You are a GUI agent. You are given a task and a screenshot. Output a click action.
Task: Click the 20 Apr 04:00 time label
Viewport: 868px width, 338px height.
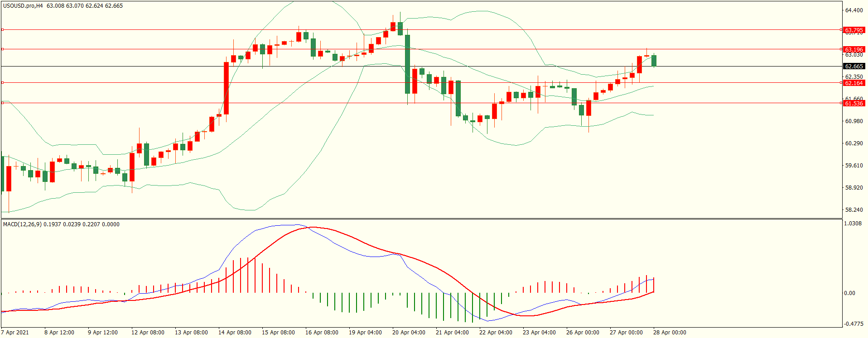click(409, 333)
